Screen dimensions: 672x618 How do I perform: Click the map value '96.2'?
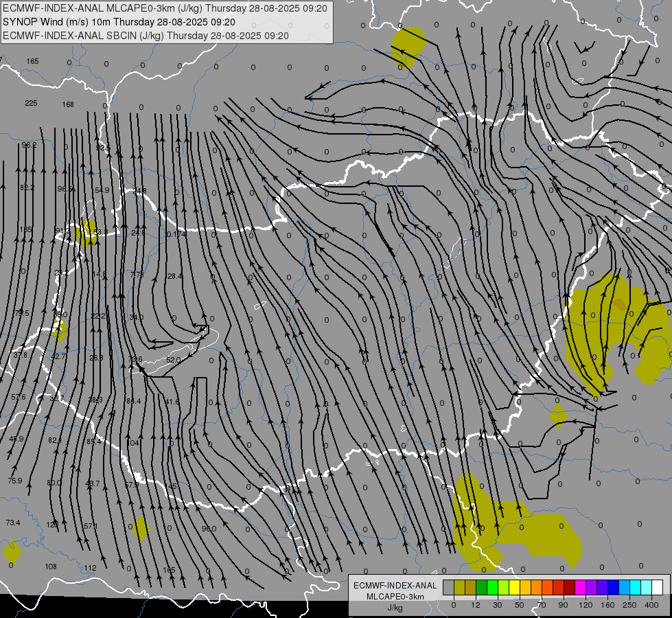click(x=29, y=145)
